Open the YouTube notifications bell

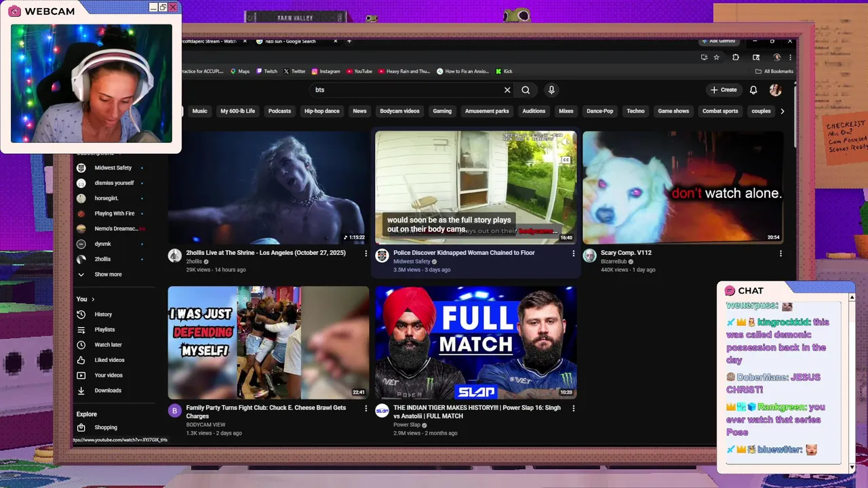[753, 90]
